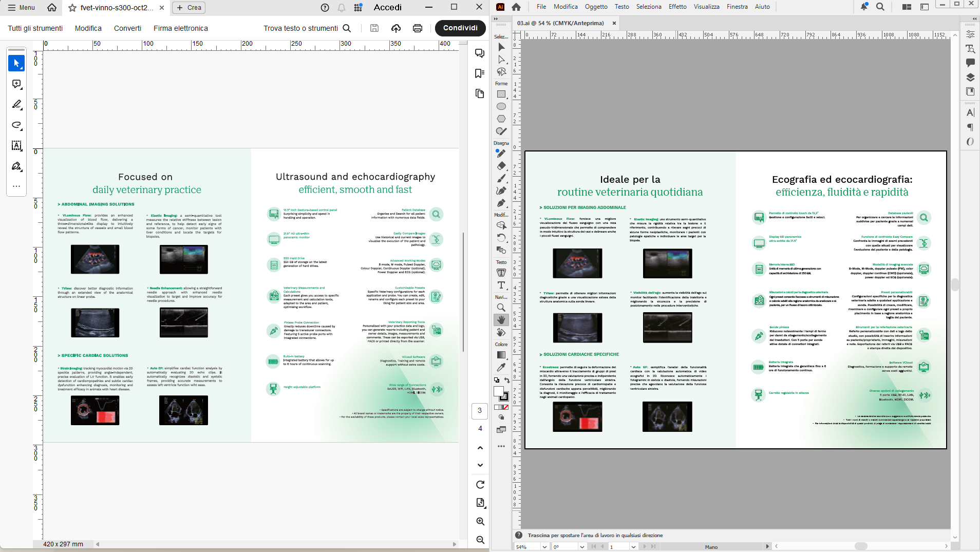Open the Acrobat Menu hamburger
This screenshot has height=552, width=980.
coord(21,8)
